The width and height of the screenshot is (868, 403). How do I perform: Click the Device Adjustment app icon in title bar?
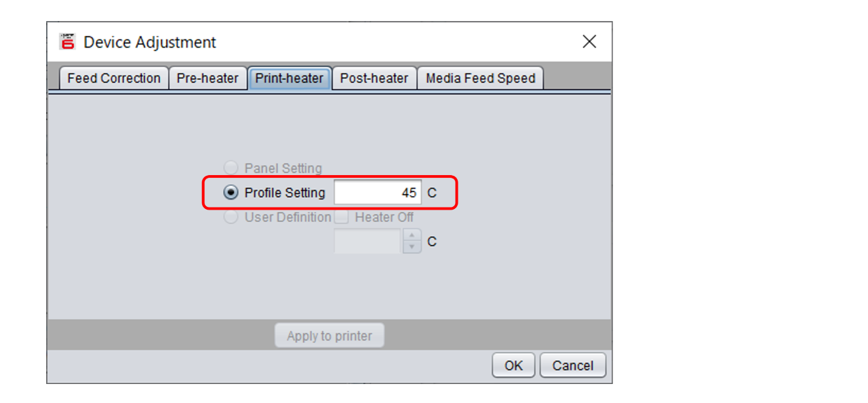(67, 42)
